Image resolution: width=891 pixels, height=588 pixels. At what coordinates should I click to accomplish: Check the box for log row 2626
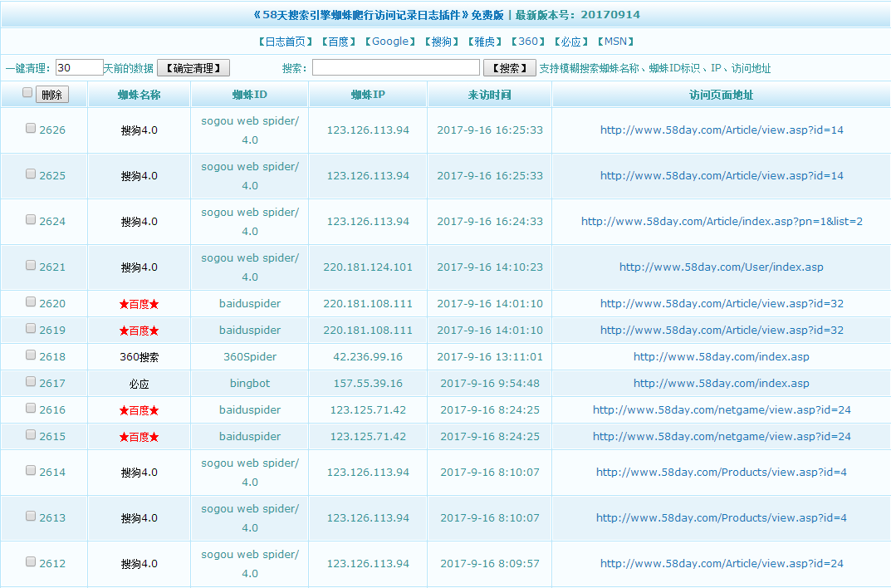click(x=31, y=129)
